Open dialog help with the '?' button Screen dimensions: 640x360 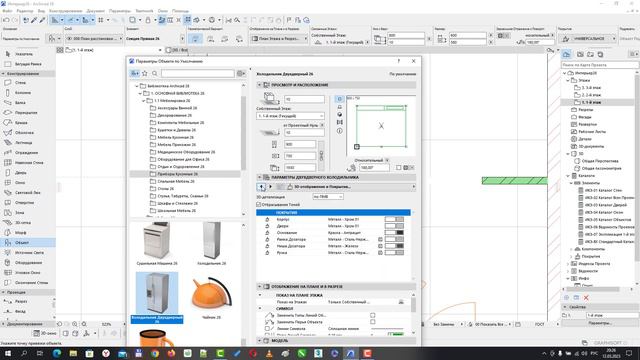[x=399, y=61]
